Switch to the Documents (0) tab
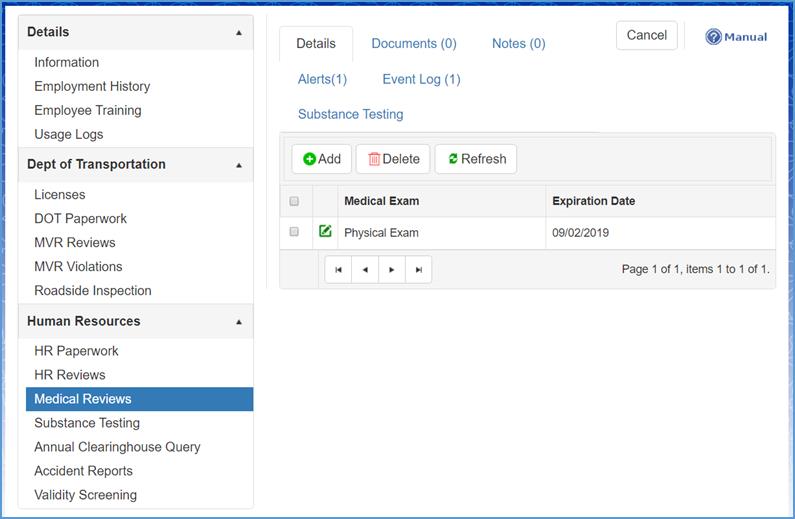Screen dimensions: 795x519 [x=414, y=44]
